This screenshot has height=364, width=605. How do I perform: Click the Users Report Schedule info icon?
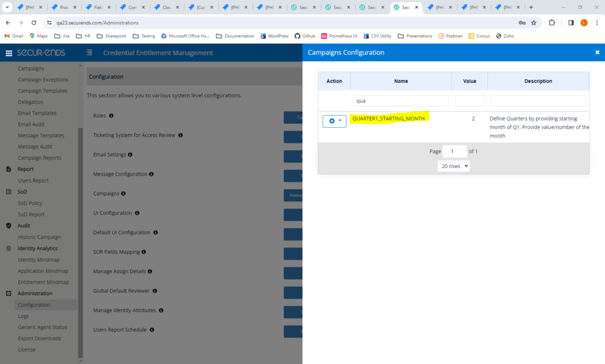tap(152, 330)
